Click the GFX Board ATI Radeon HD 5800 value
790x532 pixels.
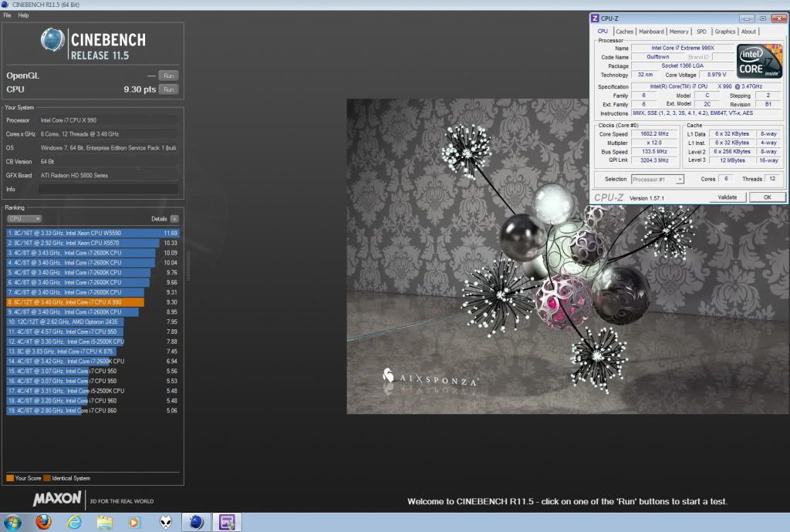coord(108,176)
